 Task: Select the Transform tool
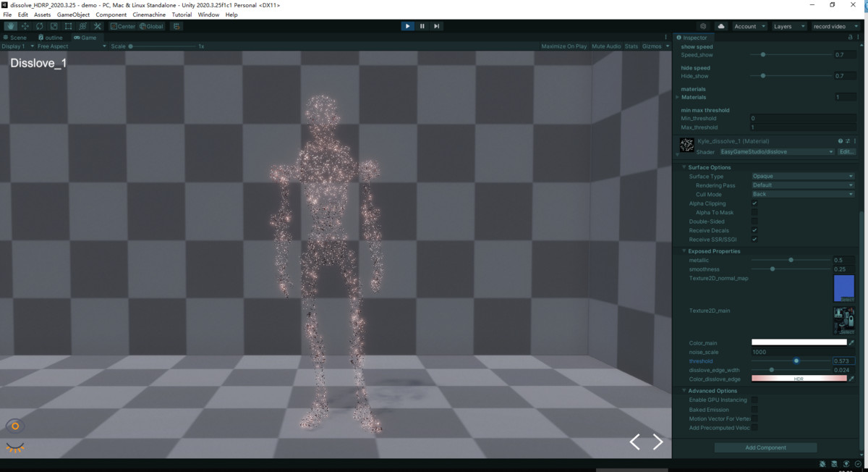(82, 26)
